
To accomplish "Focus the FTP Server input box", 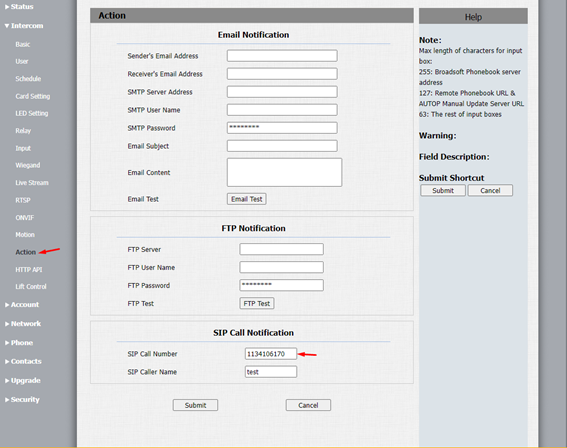I will pyautogui.click(x=281, y=249).
